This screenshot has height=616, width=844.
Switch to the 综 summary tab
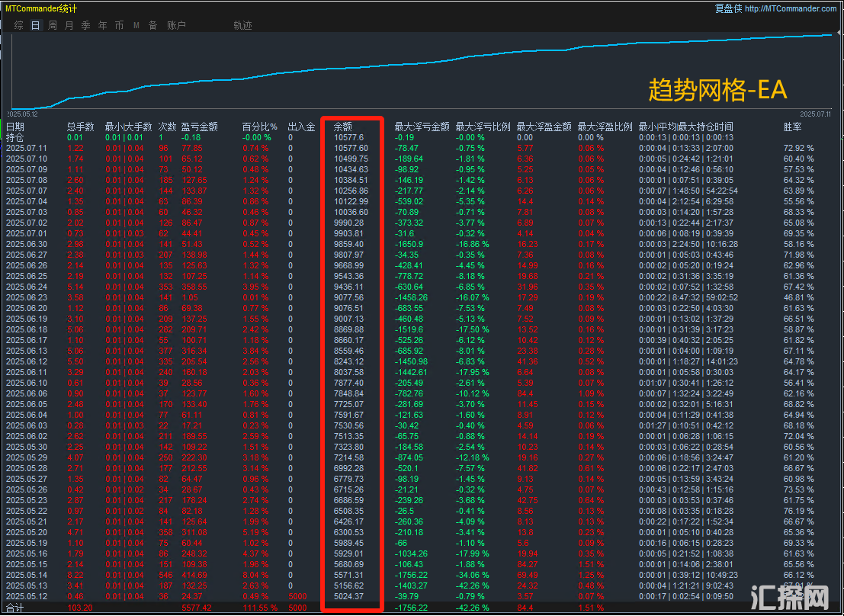pos(19,25)
